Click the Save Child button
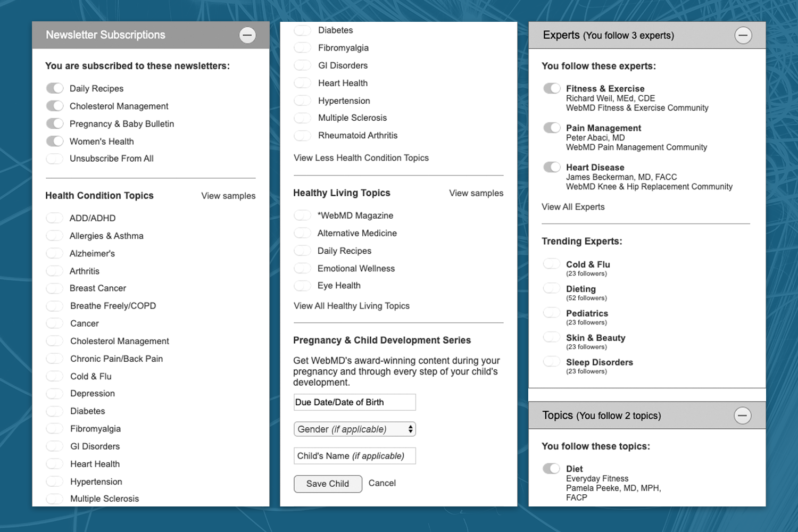The width and height of the screenshot is (798, 532). [328, 484]
